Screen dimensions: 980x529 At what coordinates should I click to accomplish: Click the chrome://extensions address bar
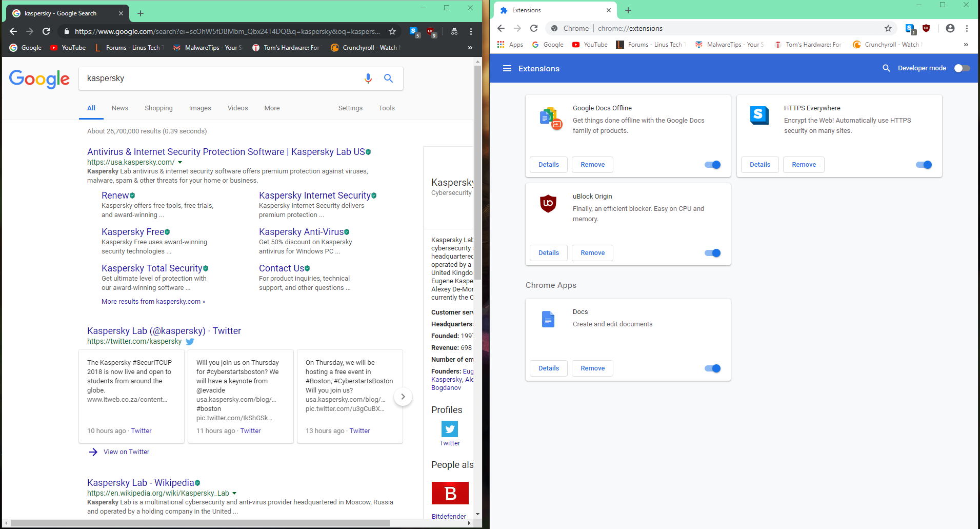pos(721,28)
